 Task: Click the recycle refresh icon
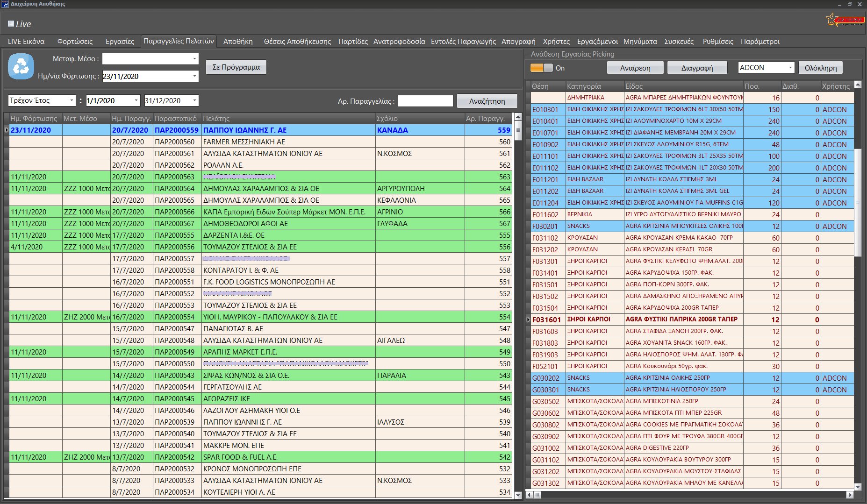click(21, 67)
